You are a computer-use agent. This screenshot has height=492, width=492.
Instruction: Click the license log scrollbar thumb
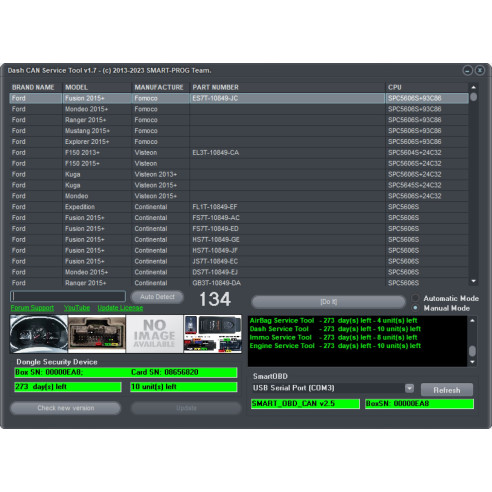click(x=472, y=351)
